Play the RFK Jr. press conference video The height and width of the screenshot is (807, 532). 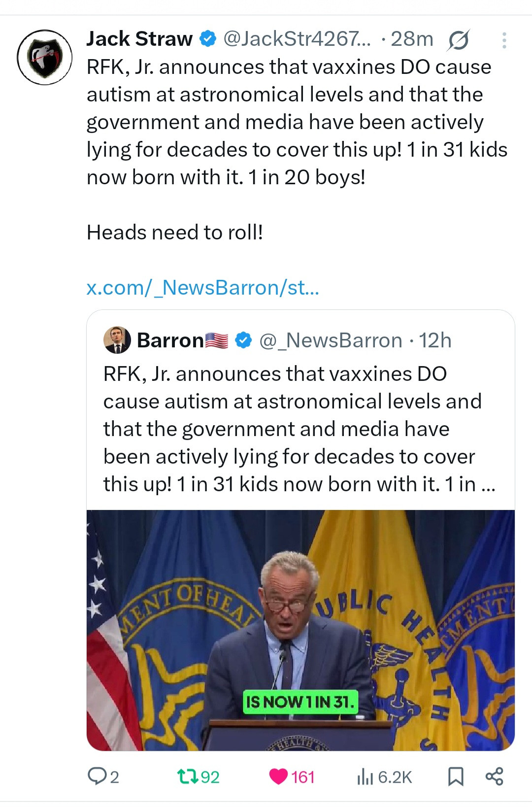tap(300, 630)
